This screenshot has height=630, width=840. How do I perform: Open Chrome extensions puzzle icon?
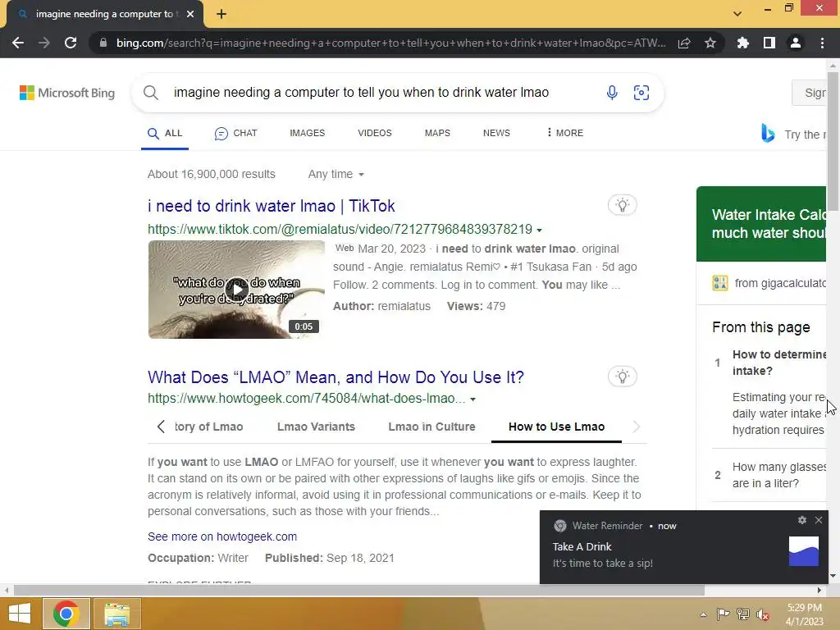743,43
